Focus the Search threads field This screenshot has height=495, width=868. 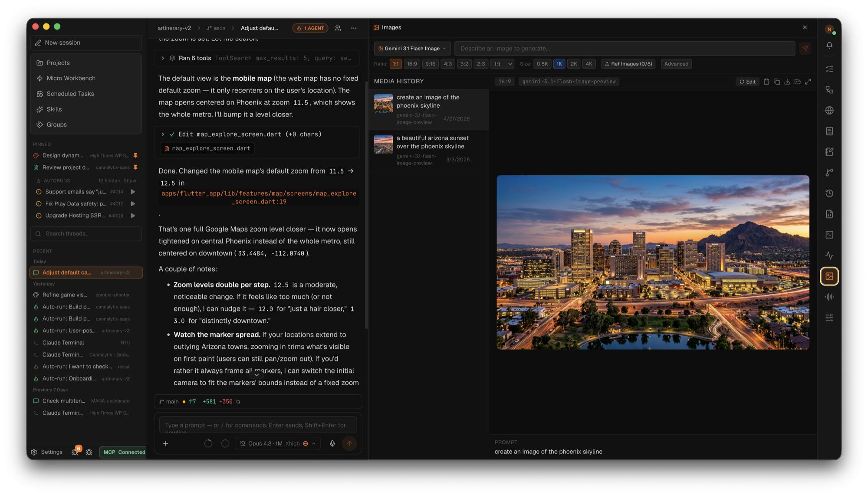point(86,233)
